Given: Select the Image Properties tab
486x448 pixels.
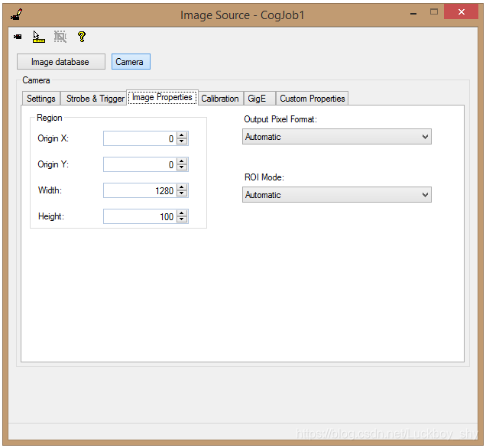Looking at the screenshot, I should [162, 97].
